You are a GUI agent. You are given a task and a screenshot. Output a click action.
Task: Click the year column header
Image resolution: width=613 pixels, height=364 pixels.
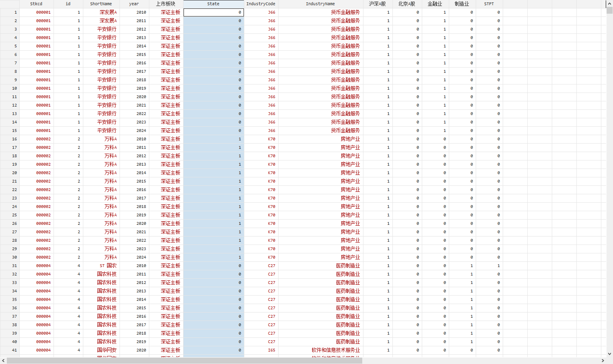(x=134, y=4)
